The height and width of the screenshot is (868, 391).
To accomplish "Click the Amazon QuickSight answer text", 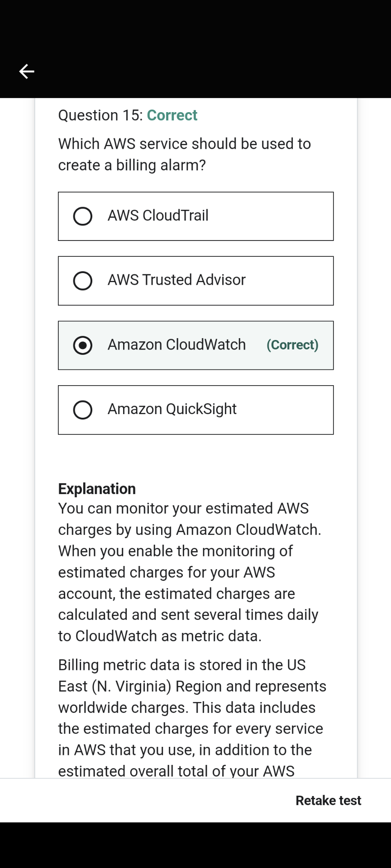I will point(172,410).
